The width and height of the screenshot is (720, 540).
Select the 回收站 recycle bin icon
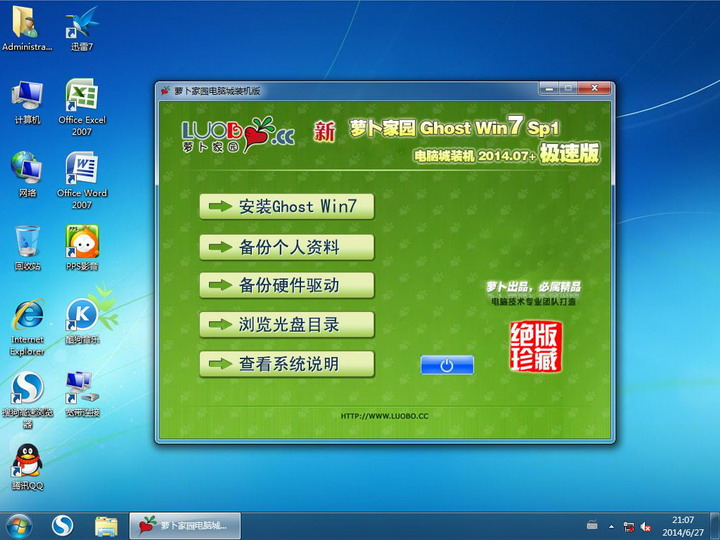pos(27,248)
